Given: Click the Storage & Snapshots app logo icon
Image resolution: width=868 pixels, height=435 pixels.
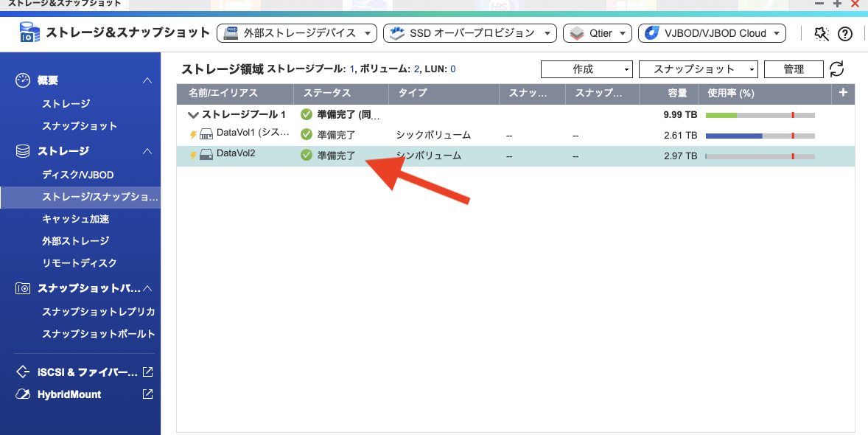Looking at the screenshot, I should [x=29, y=32].
